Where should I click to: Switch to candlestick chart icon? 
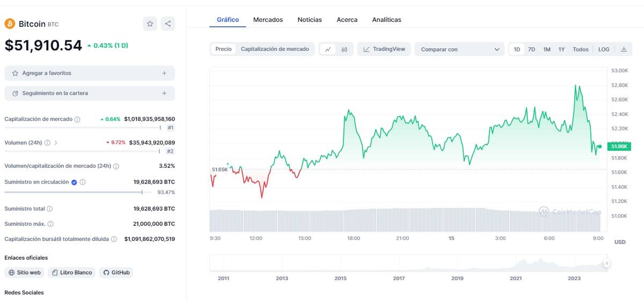[x=345, y=49]
